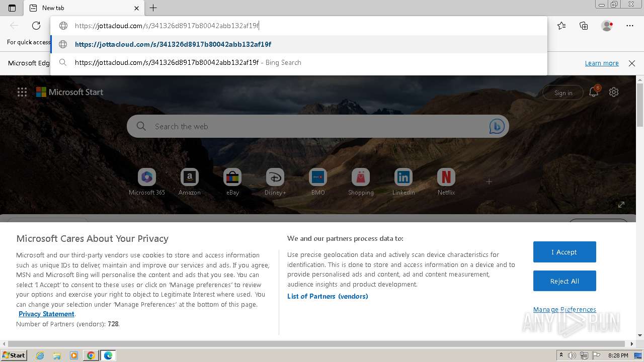Viewport: 644px width, 362px height.
Task: Open the eBay quick link
Action: click(232, 182)
